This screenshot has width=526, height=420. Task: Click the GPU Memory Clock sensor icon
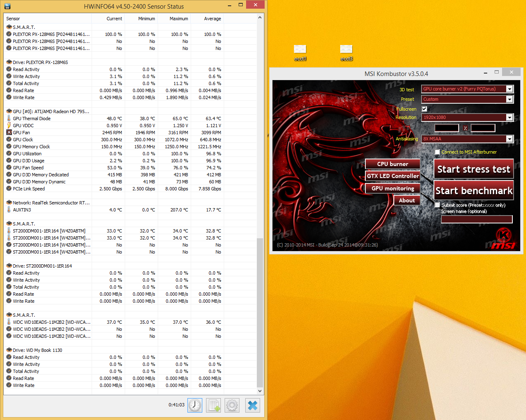9,147
